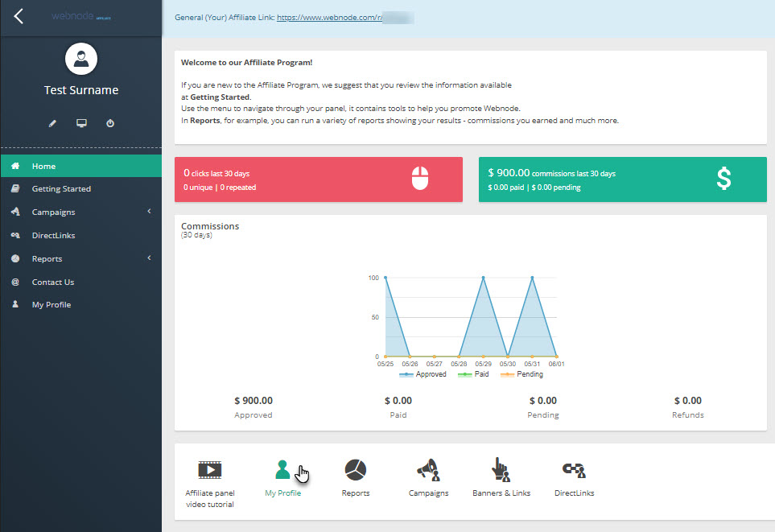This screenshot has width=775, height=532.
Task: Click the power logout icon in sidebar
Action: pyautogui.click(x=110, y=123)
